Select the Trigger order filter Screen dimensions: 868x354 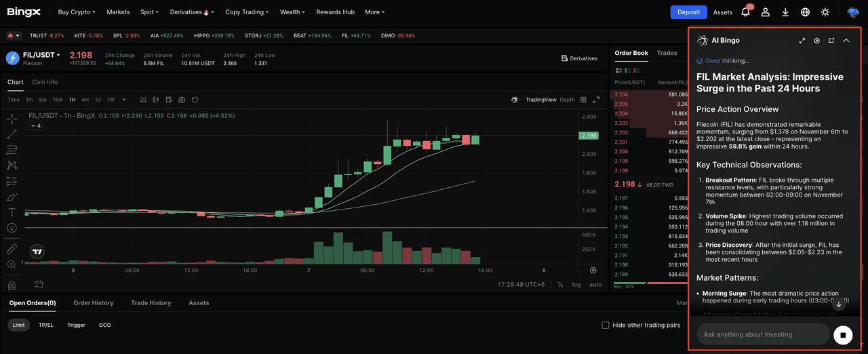click(76, 325)
